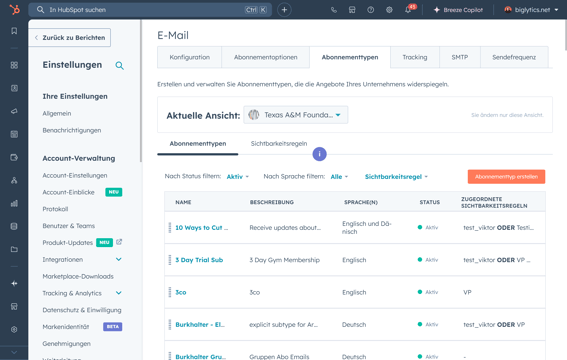Open the Marketplace icon in top bar
Viewport: 567px width, 360px height.
pyautogui.click(x=352, y=10)
